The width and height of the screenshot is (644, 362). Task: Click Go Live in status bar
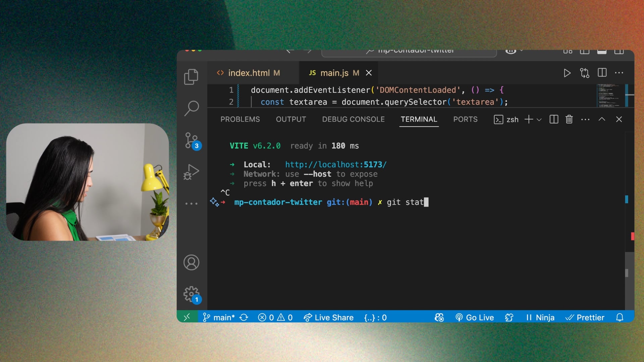[475, 317]
